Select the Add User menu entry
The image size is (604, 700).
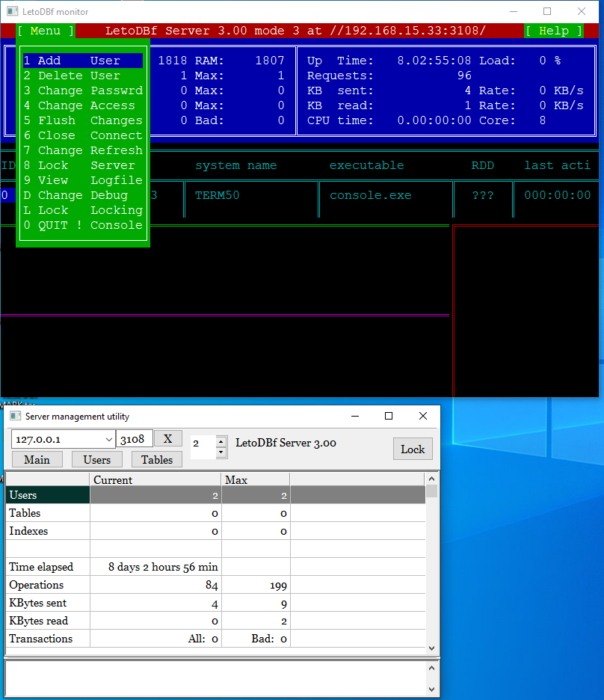pos(82,61)
